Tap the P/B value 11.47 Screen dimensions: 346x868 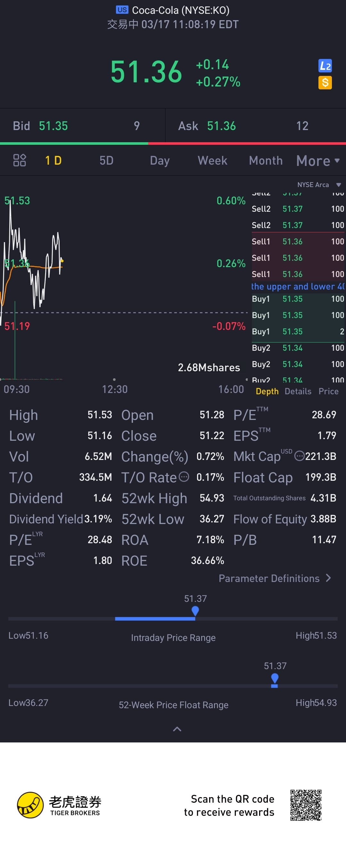point(324,539)
